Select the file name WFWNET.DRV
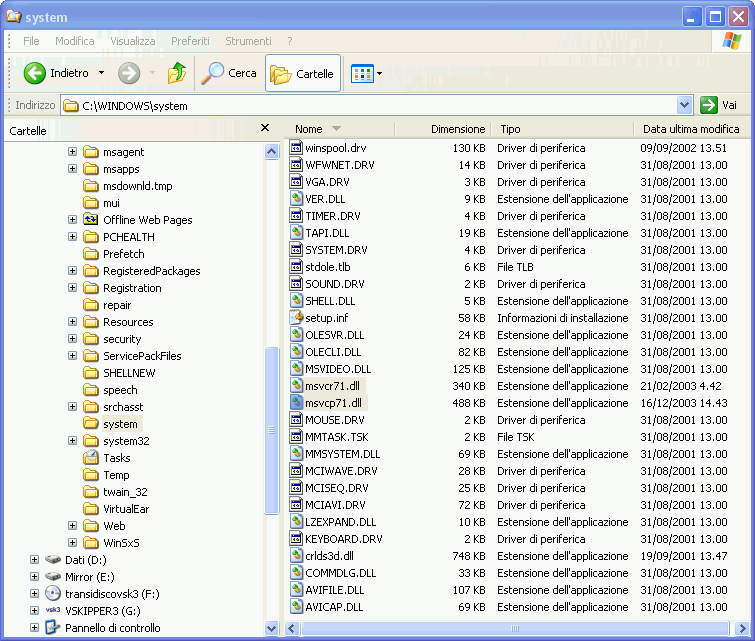Image resolution: width=755 pixels, height=641 pixels. point(340,165)
